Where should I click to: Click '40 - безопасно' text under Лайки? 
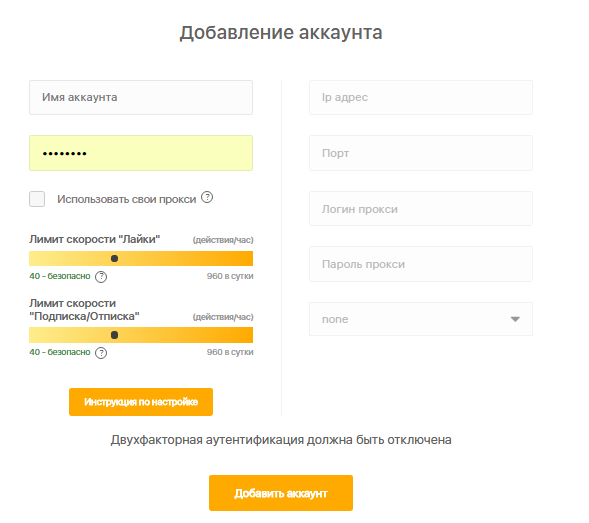pyautogui.click(x=60, y=276)
